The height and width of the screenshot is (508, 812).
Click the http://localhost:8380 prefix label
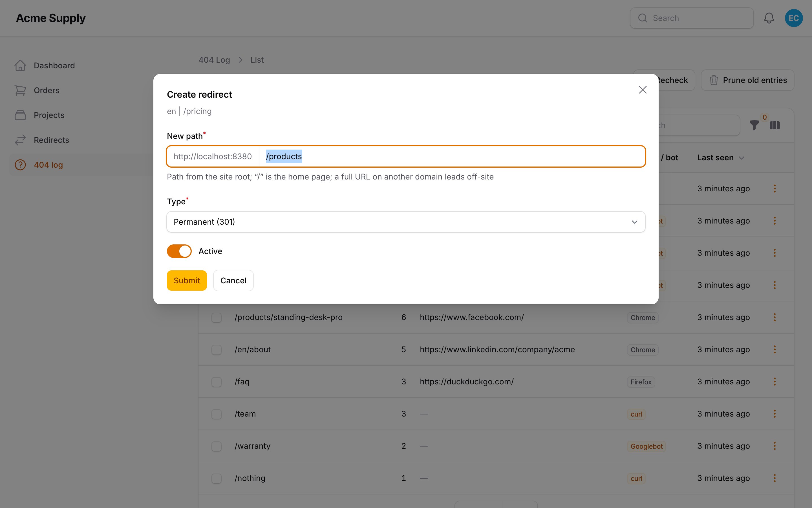pos(213,156)
